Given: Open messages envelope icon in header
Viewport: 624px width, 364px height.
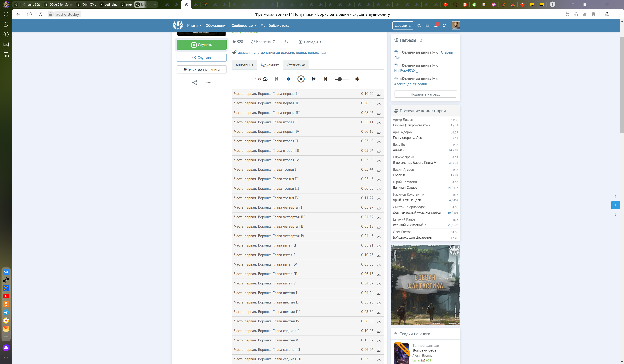Looking at the screenshot, I should (427, 25).
